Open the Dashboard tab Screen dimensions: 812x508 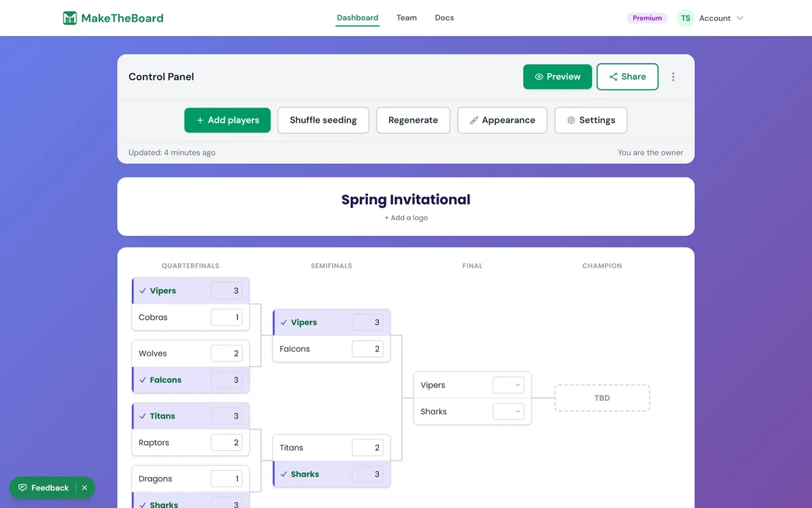point(357,18)
